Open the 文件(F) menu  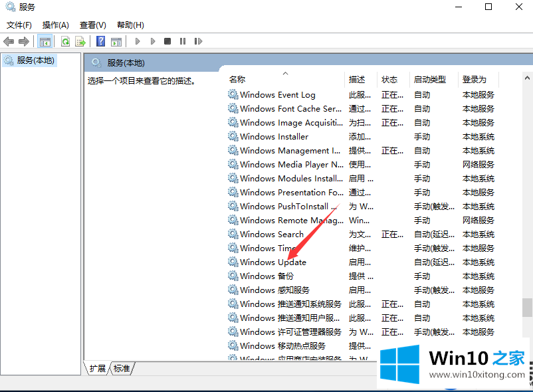point(19,25)
